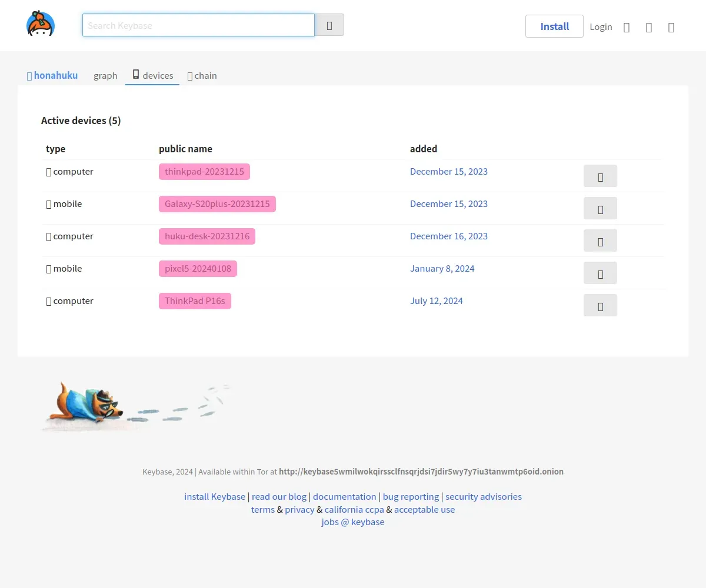Select the devices tab
Viewport: 706px width, 588px height.
152,75
